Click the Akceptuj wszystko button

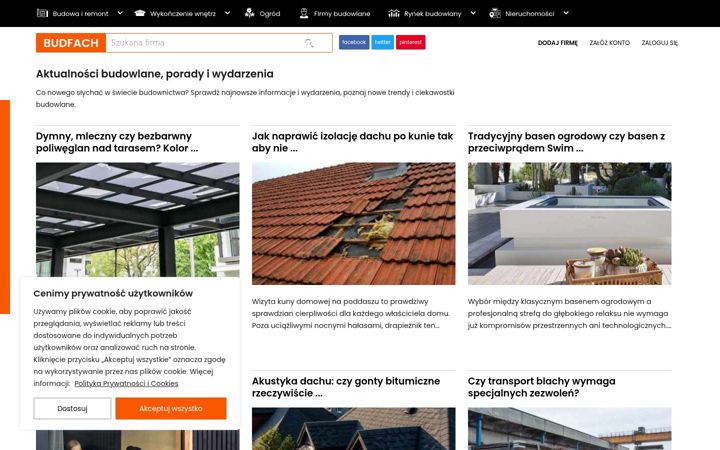tap(171, 408)
